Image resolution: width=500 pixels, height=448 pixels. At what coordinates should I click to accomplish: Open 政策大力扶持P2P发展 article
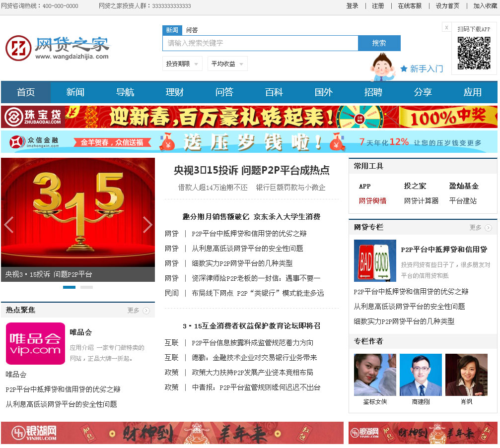coord(253,373)
